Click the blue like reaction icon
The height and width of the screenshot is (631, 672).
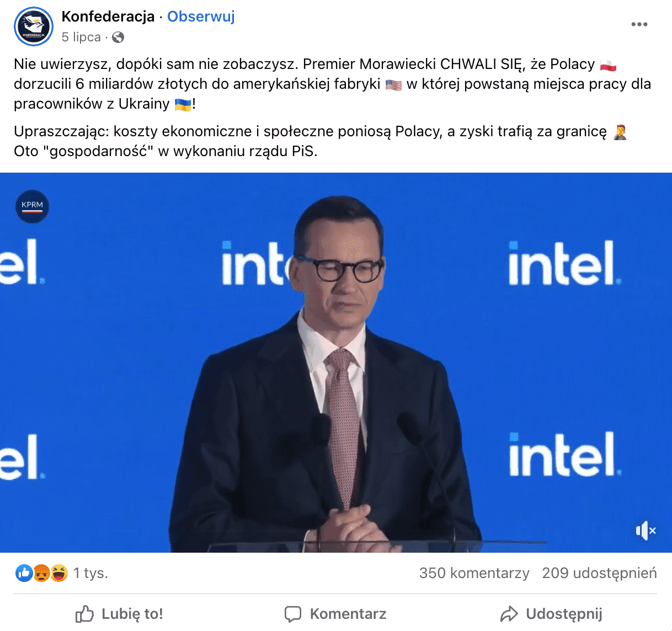click(24, 573)
